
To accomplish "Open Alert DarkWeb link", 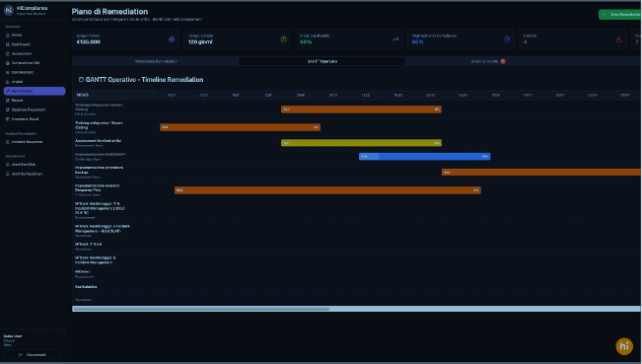I will click(x=34, y=165).
